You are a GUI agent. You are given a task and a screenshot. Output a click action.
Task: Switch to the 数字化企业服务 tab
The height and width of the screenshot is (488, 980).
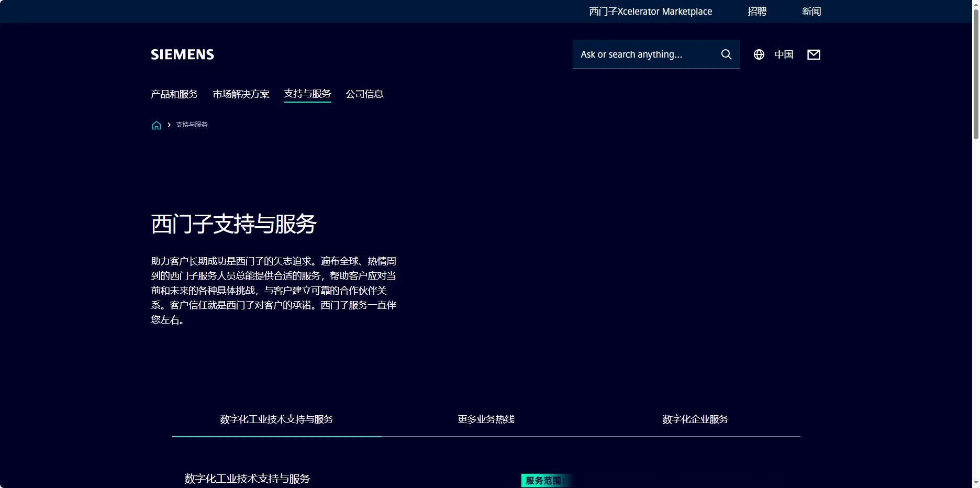[x=695, y=419]
